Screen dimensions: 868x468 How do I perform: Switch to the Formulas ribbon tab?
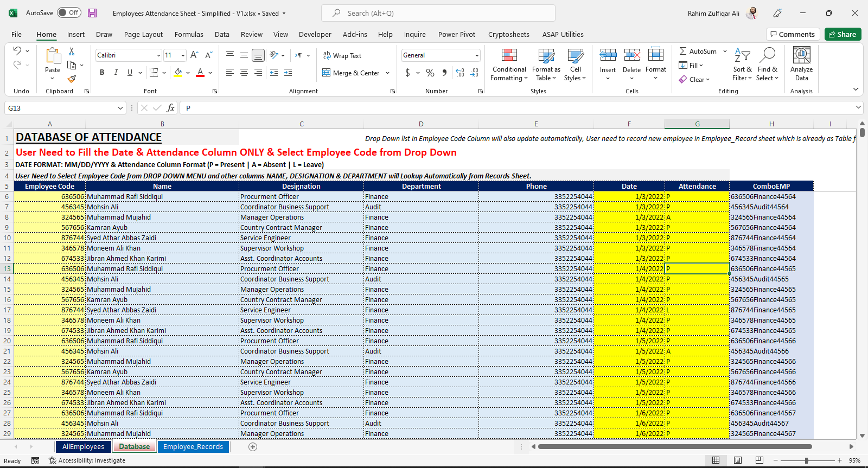pos(189,34)
